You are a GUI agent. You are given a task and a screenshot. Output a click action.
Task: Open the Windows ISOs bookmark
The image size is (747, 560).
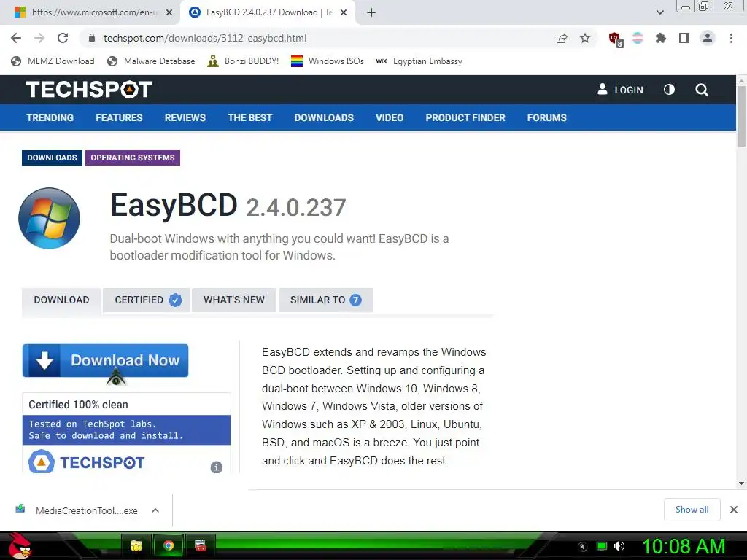[328, 61]
